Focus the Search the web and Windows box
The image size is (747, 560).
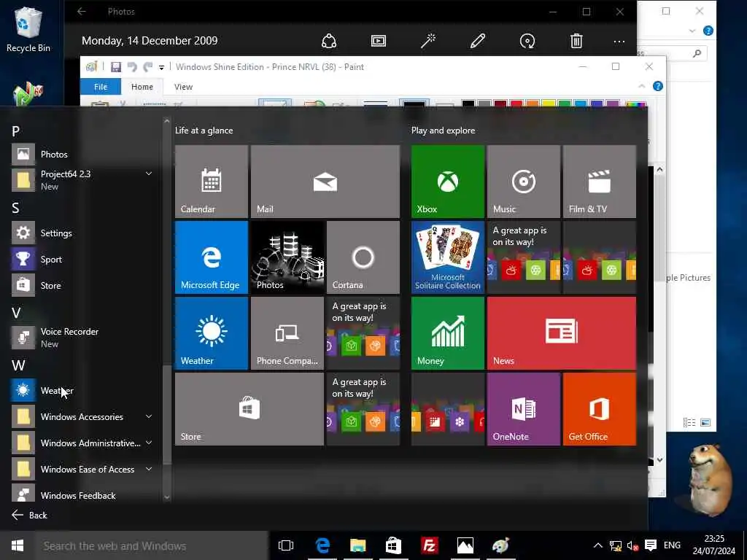[152, 545]
